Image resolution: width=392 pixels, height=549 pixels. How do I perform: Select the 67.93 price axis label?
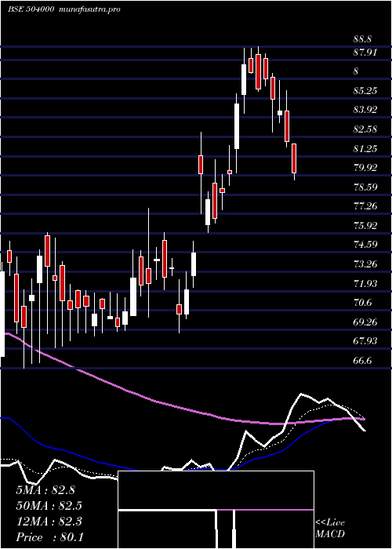365,340
